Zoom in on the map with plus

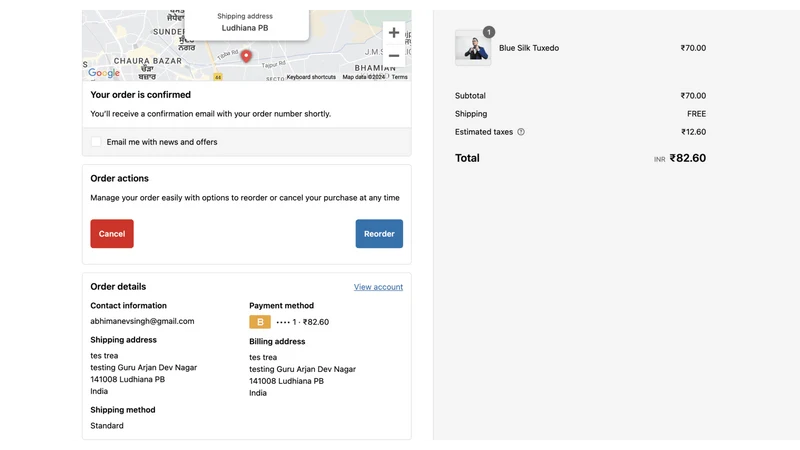tap(393, 33)
